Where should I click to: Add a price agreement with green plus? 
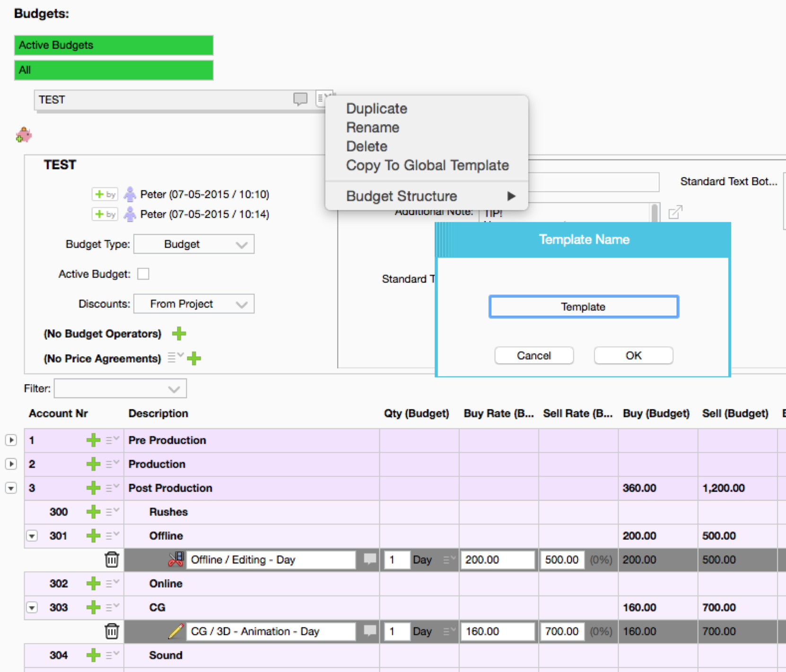(x=194, y=358)
